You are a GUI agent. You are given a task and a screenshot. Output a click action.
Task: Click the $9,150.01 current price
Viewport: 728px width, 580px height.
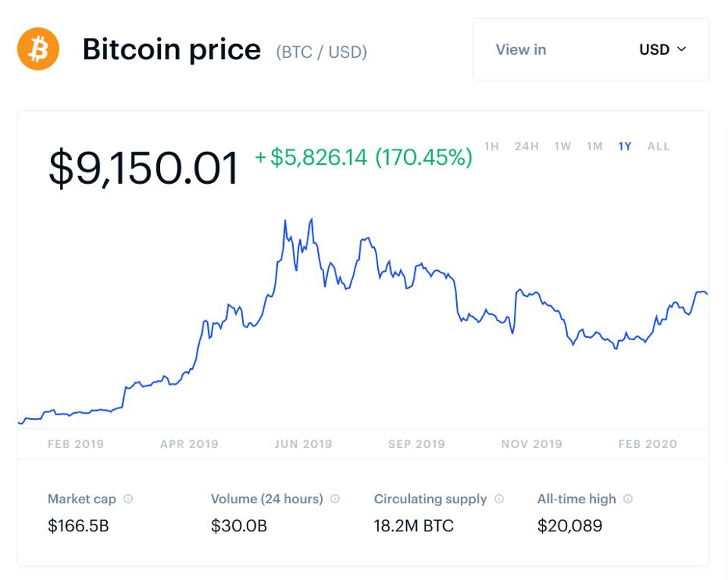143,168
